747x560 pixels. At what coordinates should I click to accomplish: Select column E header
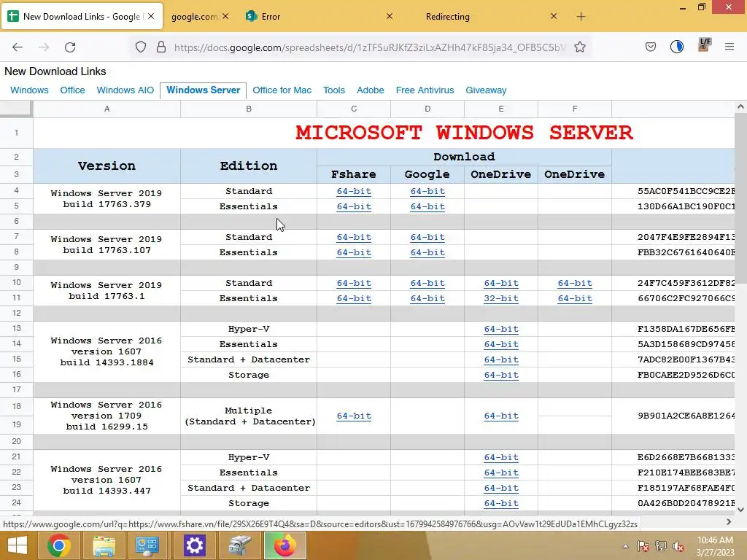tap(501, 109)
